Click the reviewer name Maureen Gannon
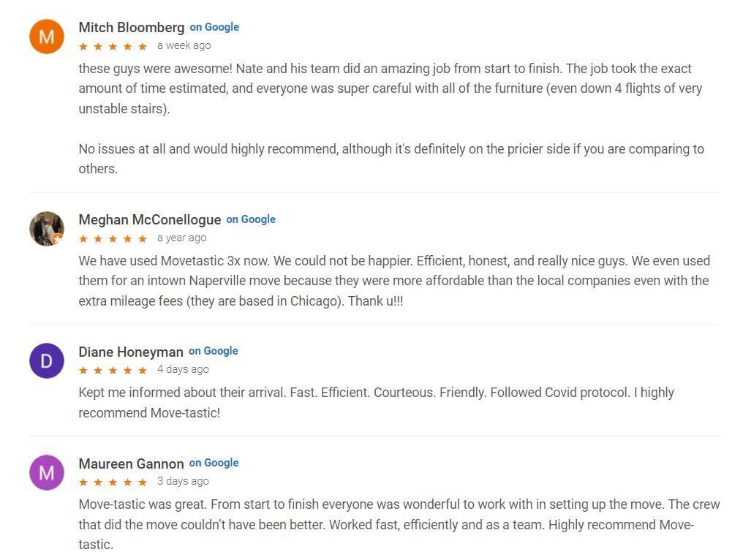743x560 pixels. pyautogui.click(x=132, y=463)
